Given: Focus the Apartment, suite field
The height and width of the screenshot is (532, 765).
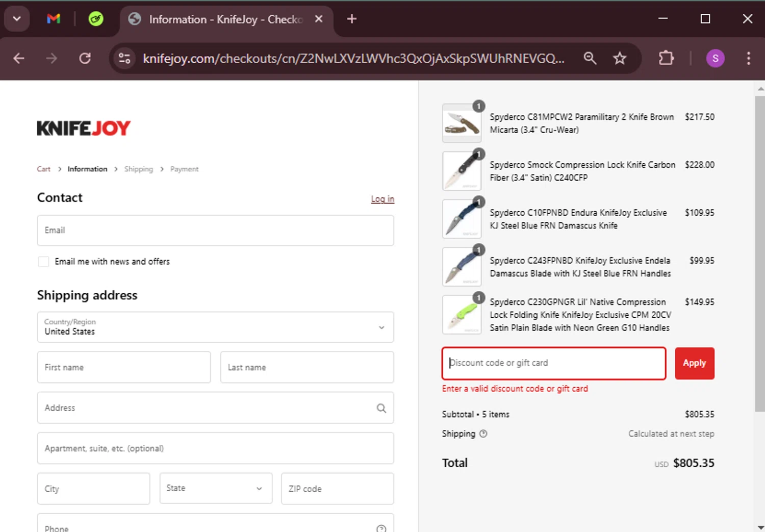Looking at the screenshot, I should point(215,448).
